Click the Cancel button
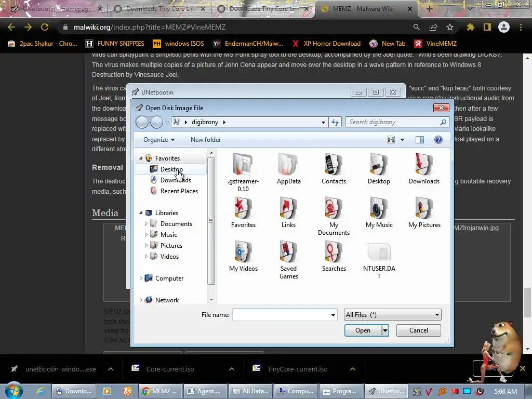Viewport: 532px width, 399px height. click(419, 330)
